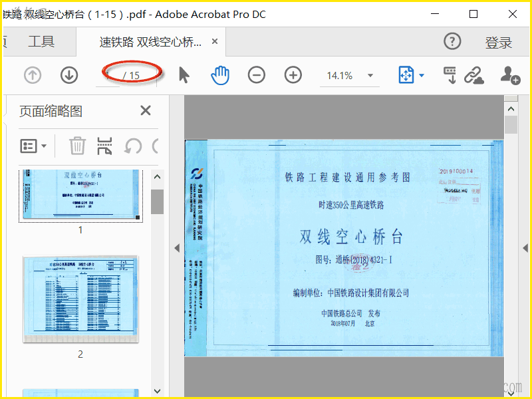532x399 pixels.
Task: Zoom in with the plus button
Action: click(293, 75)
